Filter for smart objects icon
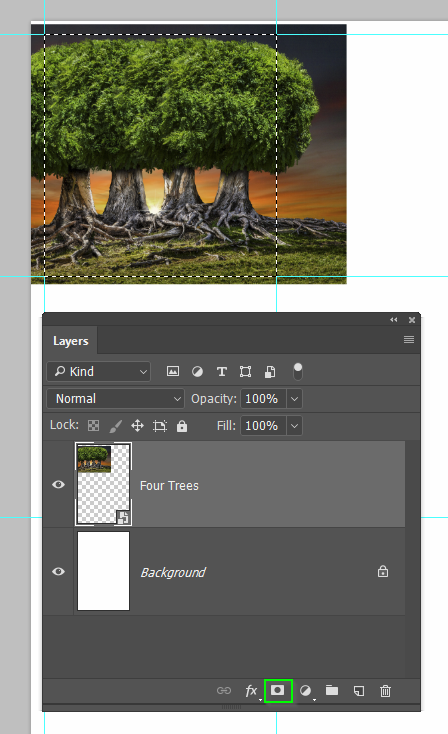The height and width of the screenshot is (734, 448). [270, 372]
